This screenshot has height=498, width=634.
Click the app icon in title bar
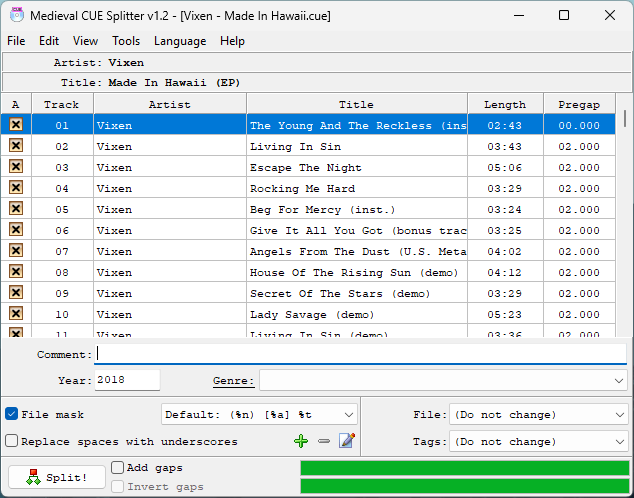(x=13, y=15)
